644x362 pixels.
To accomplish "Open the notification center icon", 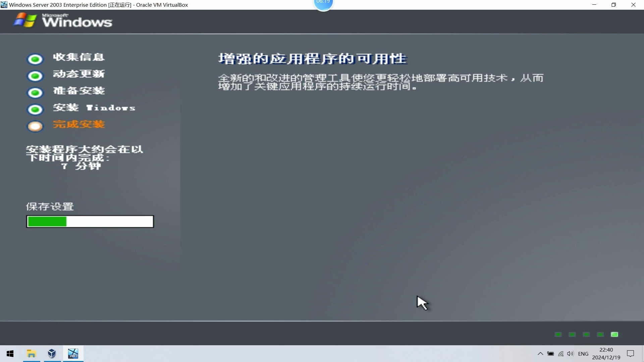I will click(631, 354).
